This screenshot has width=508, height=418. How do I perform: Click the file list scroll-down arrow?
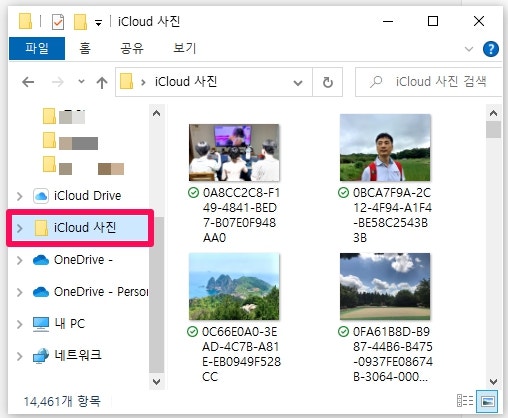pos(493,381)
